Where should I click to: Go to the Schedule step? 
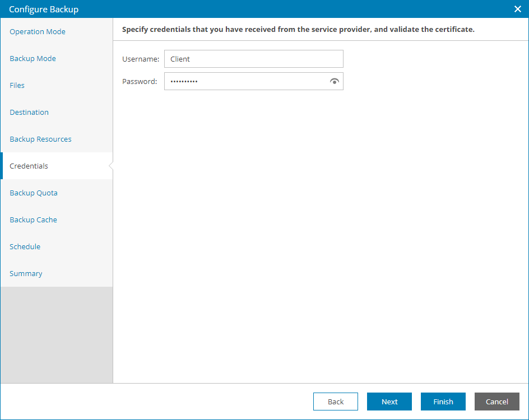[x=25, y=247]
